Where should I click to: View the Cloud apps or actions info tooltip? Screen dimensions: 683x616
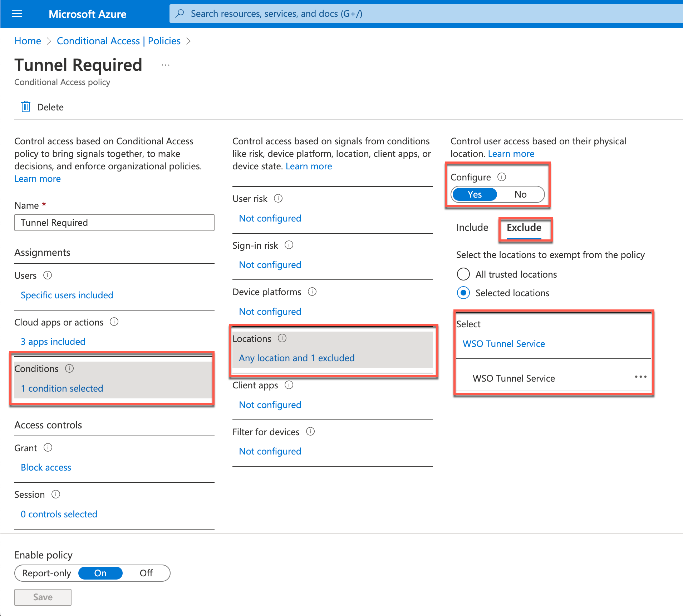[x=114, y=322]
